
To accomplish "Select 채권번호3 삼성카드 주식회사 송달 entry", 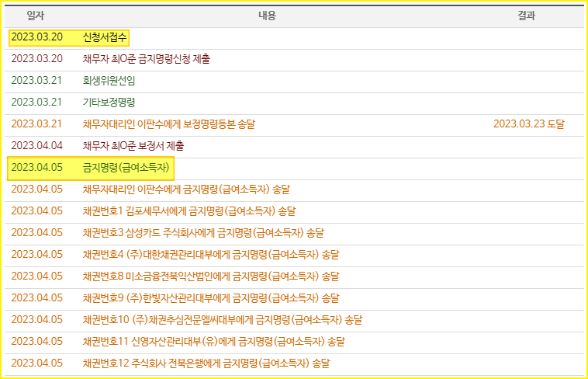I will tap(203, 233).
